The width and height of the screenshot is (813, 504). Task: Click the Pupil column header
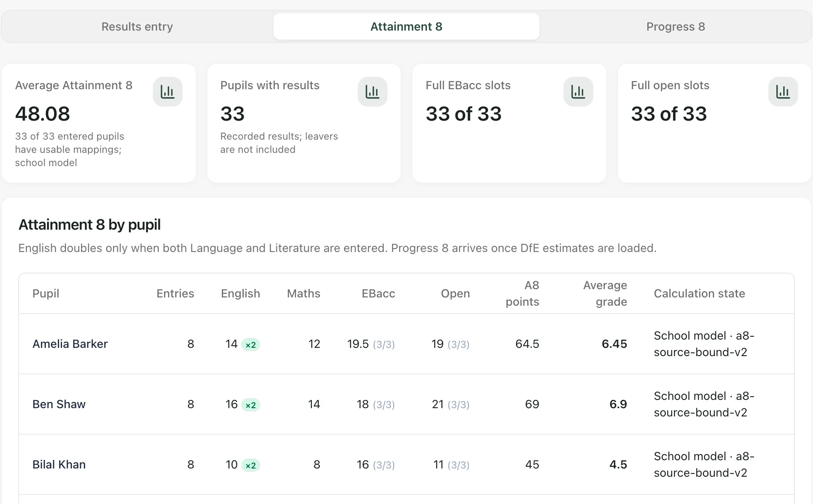46,293
